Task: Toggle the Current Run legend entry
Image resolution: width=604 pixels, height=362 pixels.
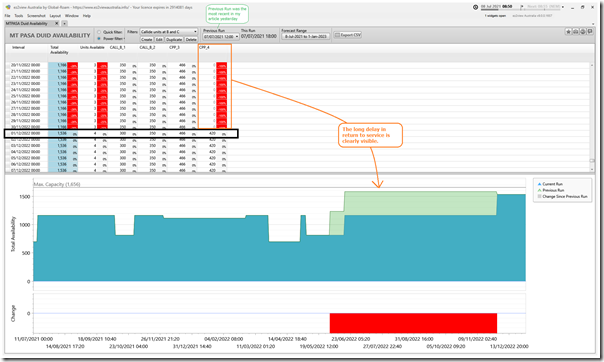Action: click(550, 184)
